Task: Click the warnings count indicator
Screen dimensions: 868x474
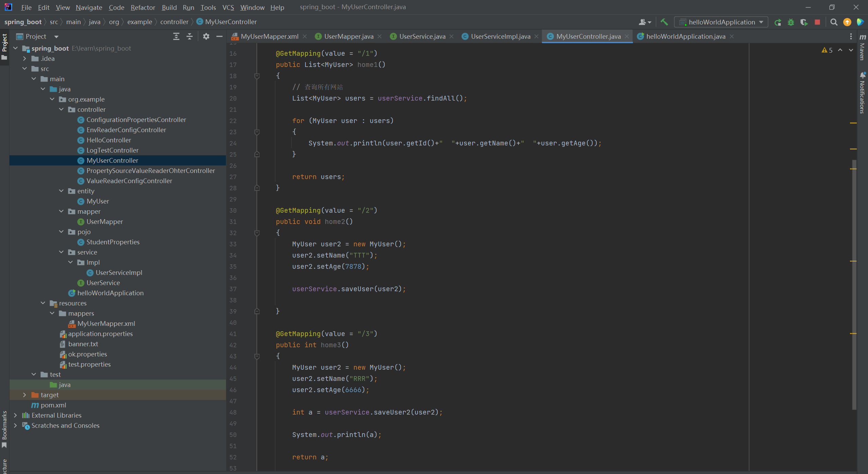Action: pos(827,50)
